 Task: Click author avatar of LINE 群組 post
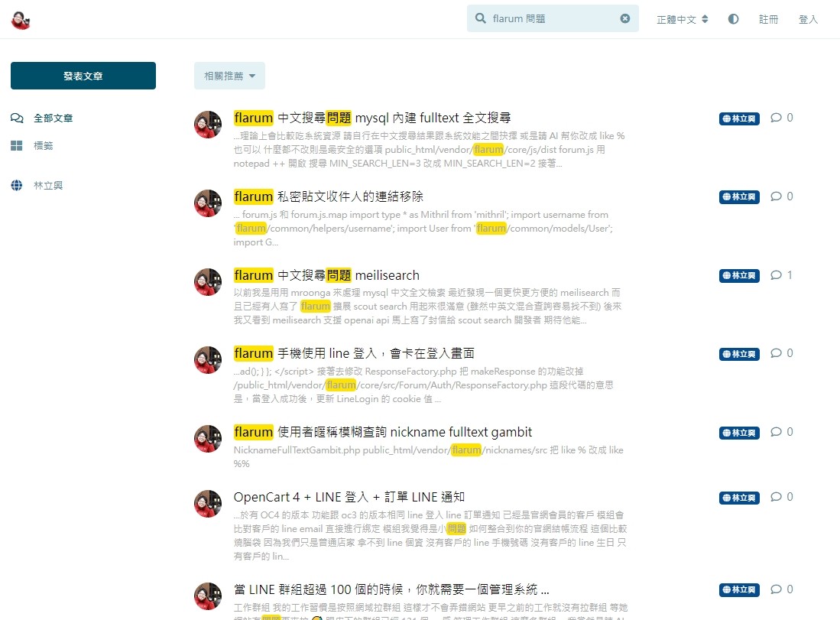point(208,597)
